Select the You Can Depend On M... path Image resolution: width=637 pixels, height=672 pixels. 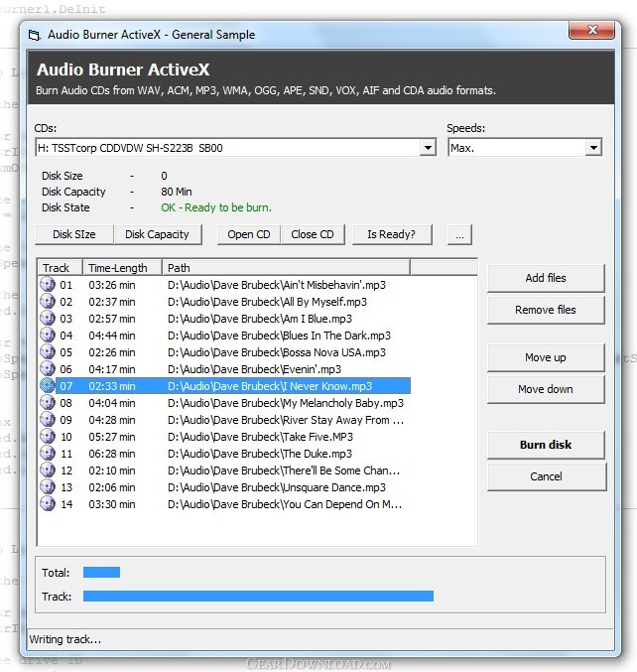[x=285, y=504]
